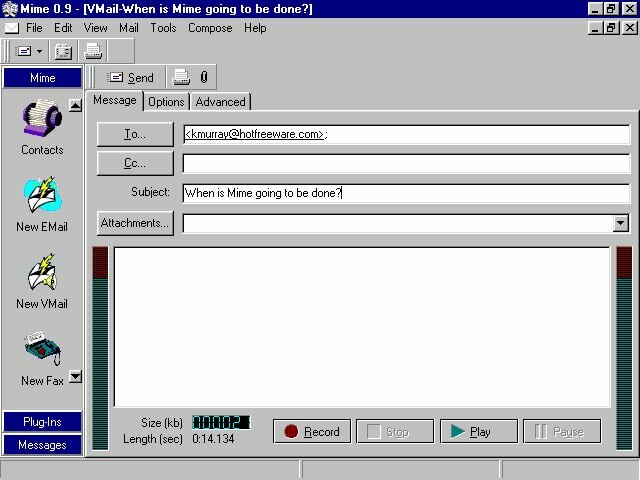Click the Pause button

(x=562, y=431)
